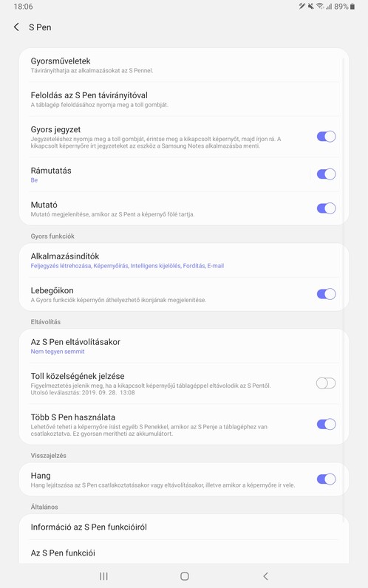Screen dimensions: 368x588
Task: Open Az S Pen eltávolításakor options
Action: (184, 346)
